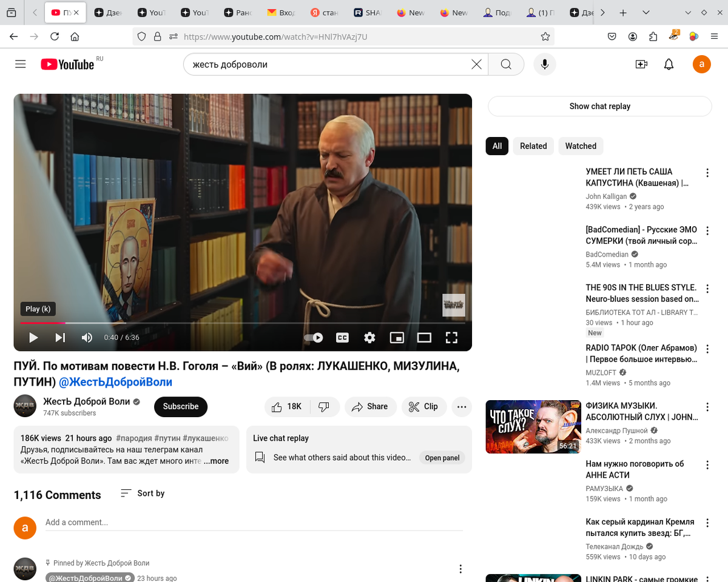
Task: Select the All filter chip
Action: 497,146
